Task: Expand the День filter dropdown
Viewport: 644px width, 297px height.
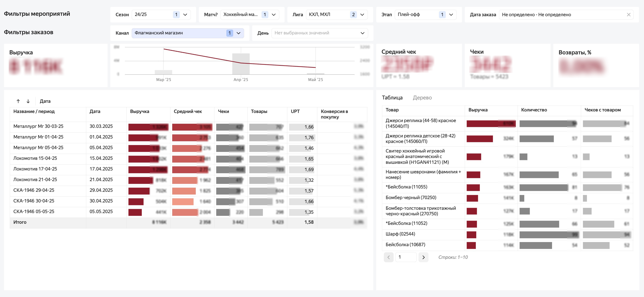Action: click(x=362, y=33)
